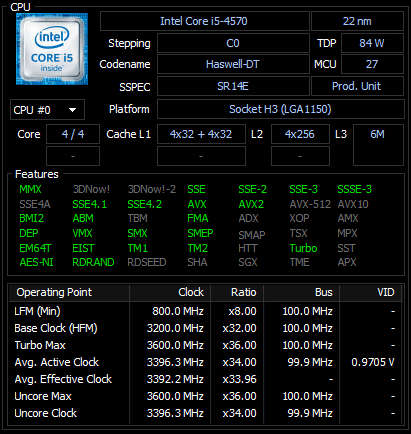Click the RDSEED feature flag

point(147,262)
